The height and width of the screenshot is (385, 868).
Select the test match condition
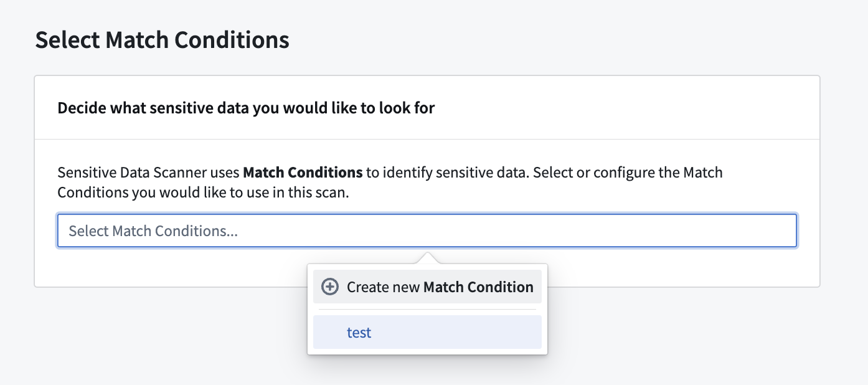click(x=427, y=332)
